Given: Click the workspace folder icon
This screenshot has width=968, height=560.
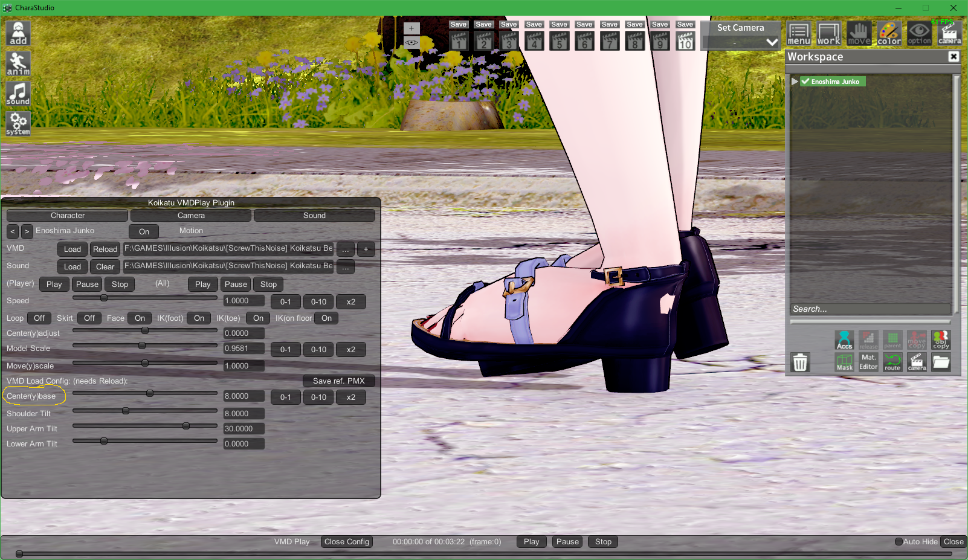Looking at the screenshot, I should (941, 362).
